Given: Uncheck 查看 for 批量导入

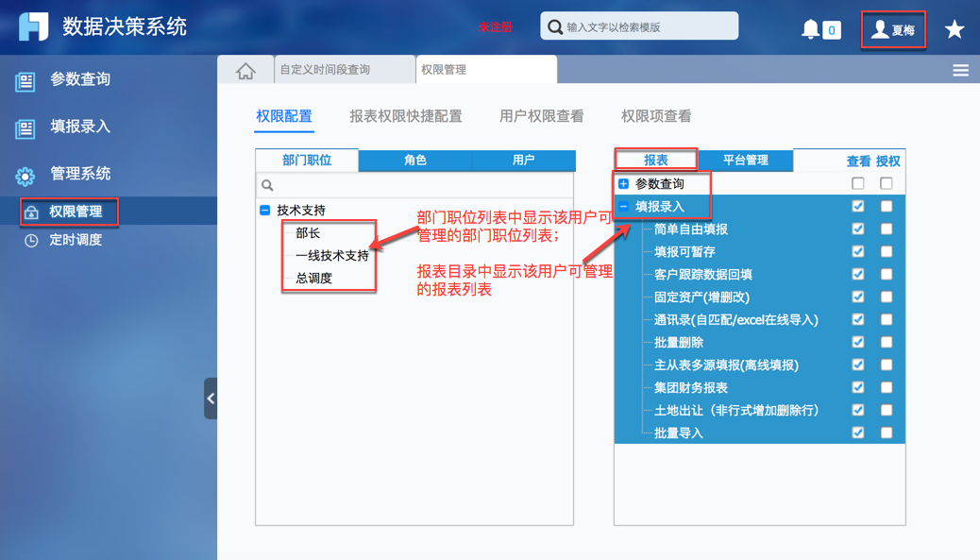Looking at the screenshot, I should point(858,433).
